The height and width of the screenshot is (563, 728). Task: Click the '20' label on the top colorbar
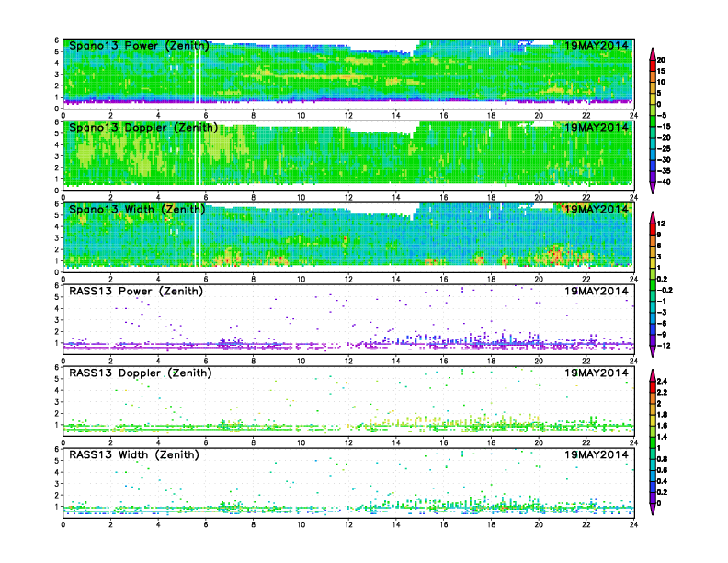(x=661, y=60)
